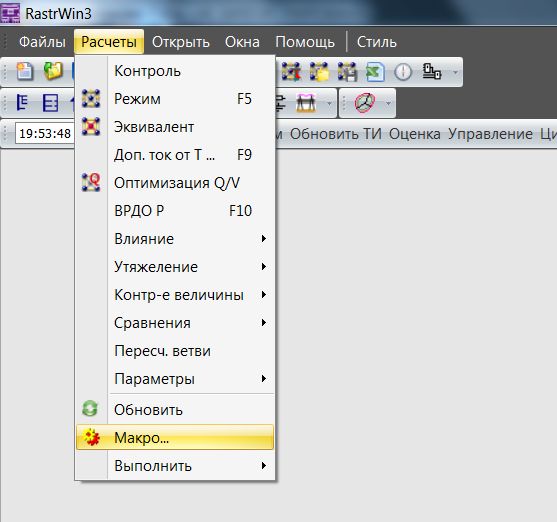Click the red circle graph toolbar icon

pyautogui.click(x=365, y=103)
